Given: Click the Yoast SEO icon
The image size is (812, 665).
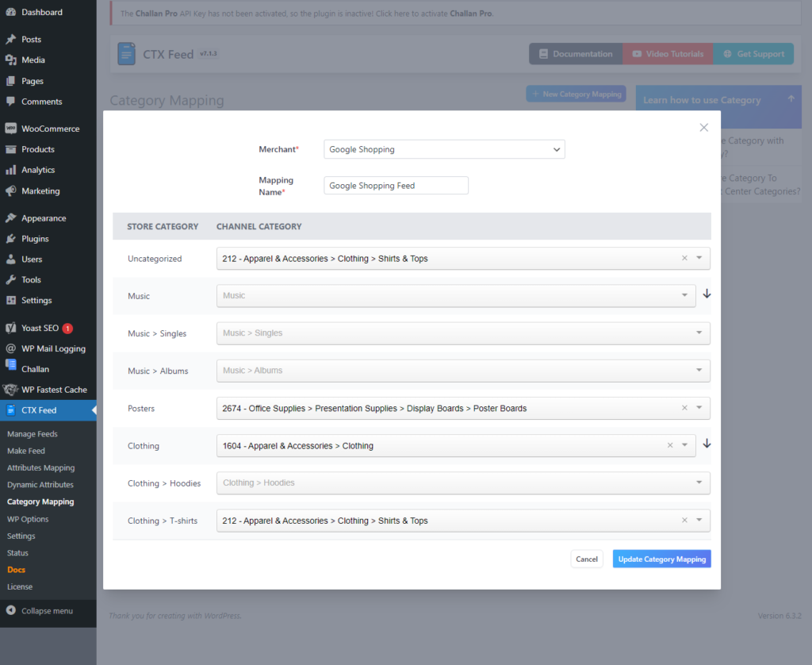Looking at the screenshot, I should [x=11, y=328].
